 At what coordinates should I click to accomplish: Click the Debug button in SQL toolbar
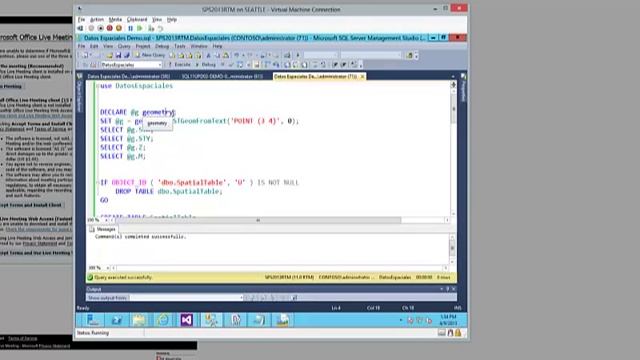(x=206, y=64)
